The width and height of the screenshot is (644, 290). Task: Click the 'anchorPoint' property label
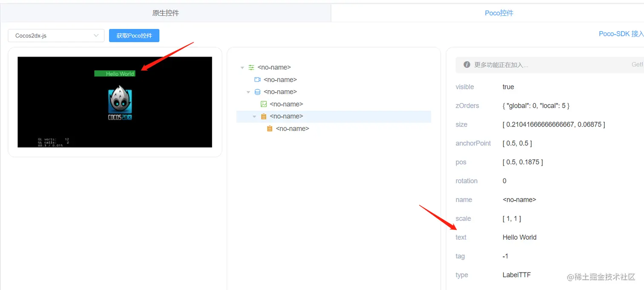pos(473,143)
